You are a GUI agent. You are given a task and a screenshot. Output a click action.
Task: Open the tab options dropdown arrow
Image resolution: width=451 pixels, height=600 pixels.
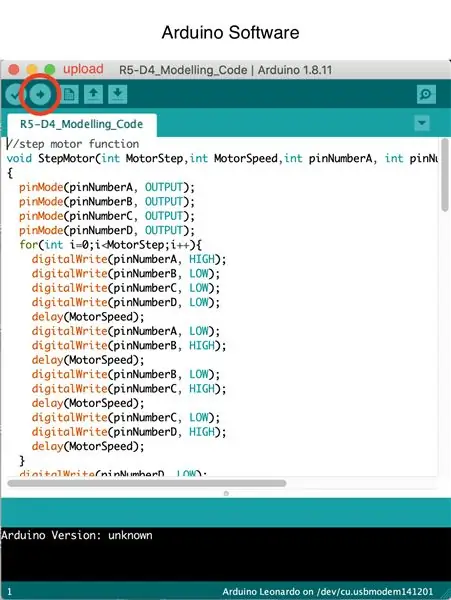pos(422,123)
